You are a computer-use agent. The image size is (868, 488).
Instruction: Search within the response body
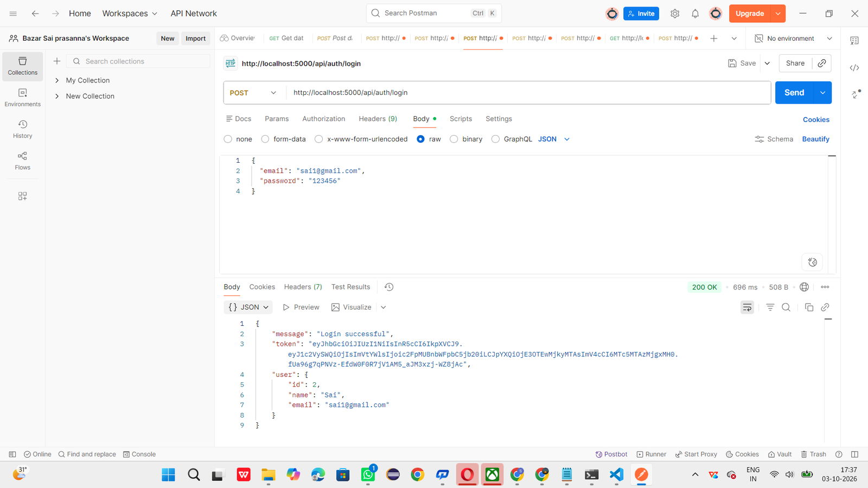click(786, 307)
